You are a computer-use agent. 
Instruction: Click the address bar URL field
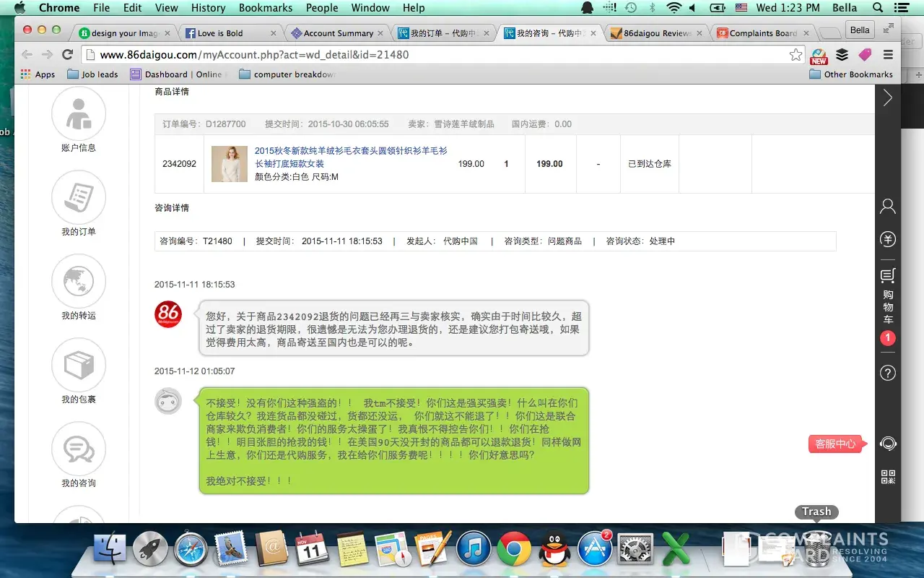[x=433, y=55]
